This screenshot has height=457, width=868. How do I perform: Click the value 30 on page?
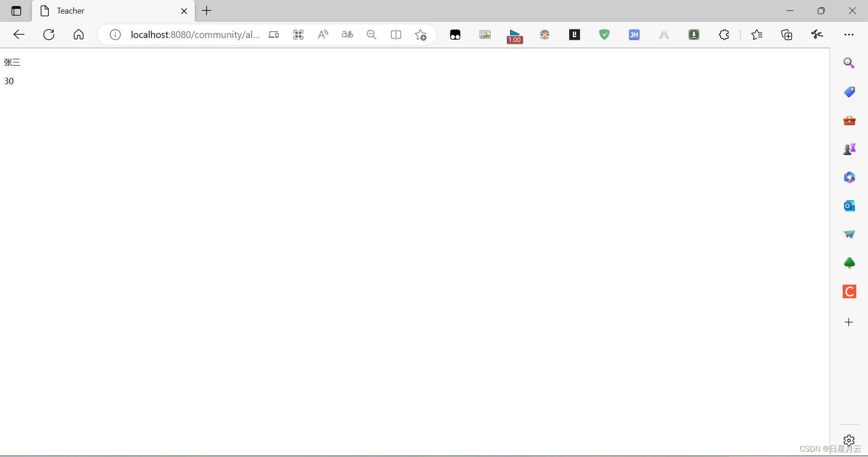(9, 81)
